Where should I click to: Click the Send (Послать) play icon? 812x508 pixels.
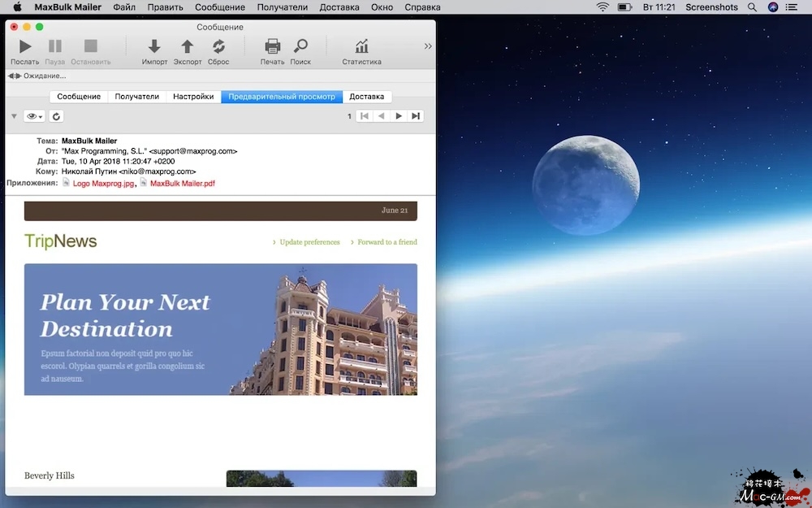pos(25,47)
